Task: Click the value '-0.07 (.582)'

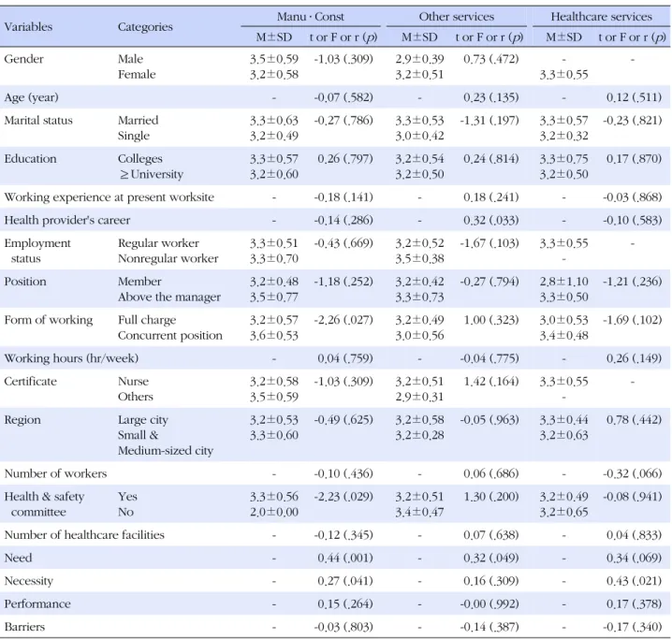Action: coord(343,97)
